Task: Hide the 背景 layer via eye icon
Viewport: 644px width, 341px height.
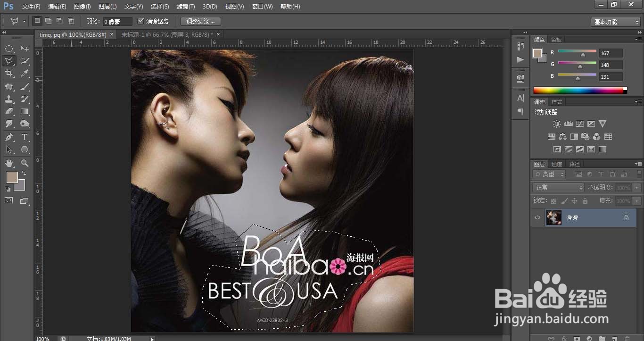Action: click(x=537, y=217)
